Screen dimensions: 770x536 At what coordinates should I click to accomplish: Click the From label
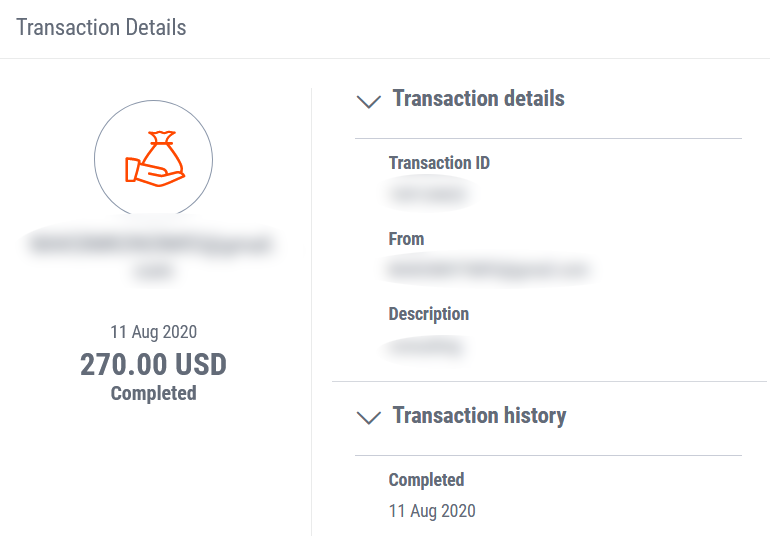406,239
